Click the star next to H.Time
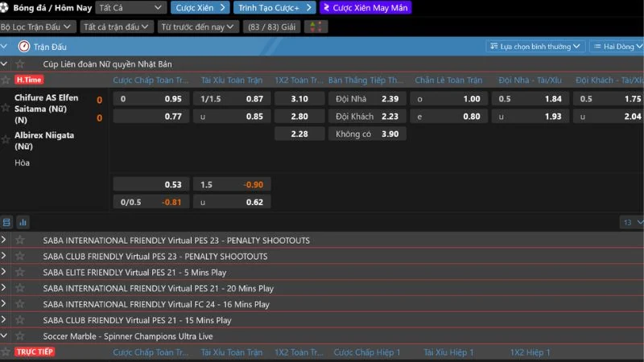 tap(5, 80)
